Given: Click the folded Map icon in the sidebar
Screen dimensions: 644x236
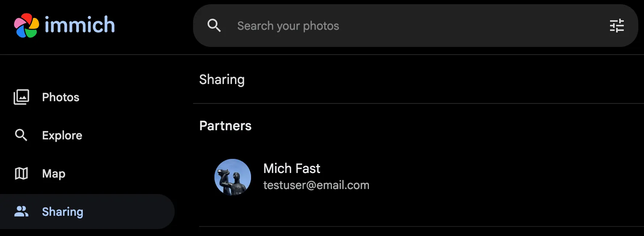Looking at the screenshot, I should point(21,173).
